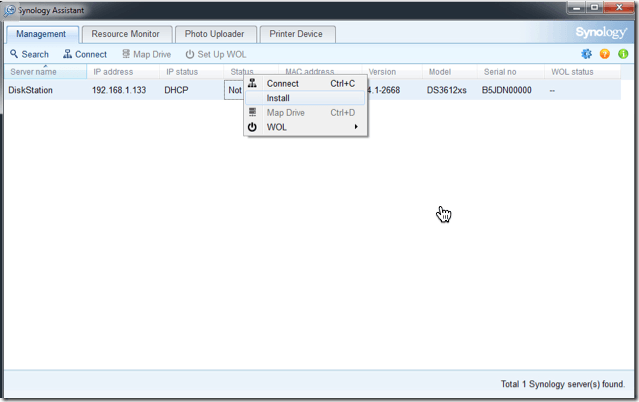Click the Map Drive toolbar button

click(x=146, y=54)
